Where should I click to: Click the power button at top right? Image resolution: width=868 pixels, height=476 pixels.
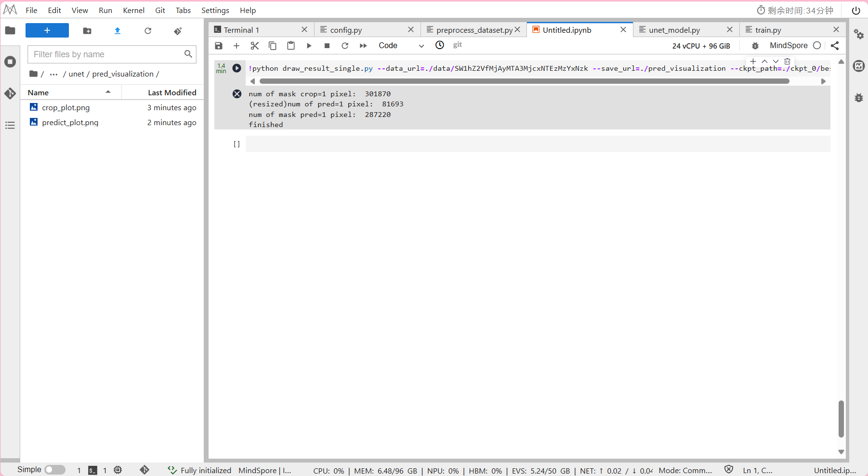(856, 11)
